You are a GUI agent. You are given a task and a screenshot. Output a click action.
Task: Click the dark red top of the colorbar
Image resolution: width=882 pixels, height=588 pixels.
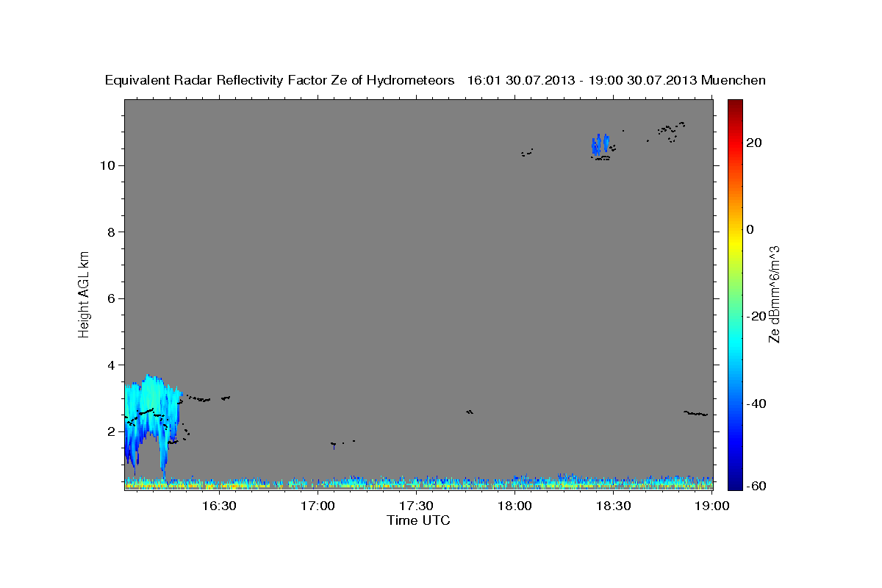click(735, 105)
